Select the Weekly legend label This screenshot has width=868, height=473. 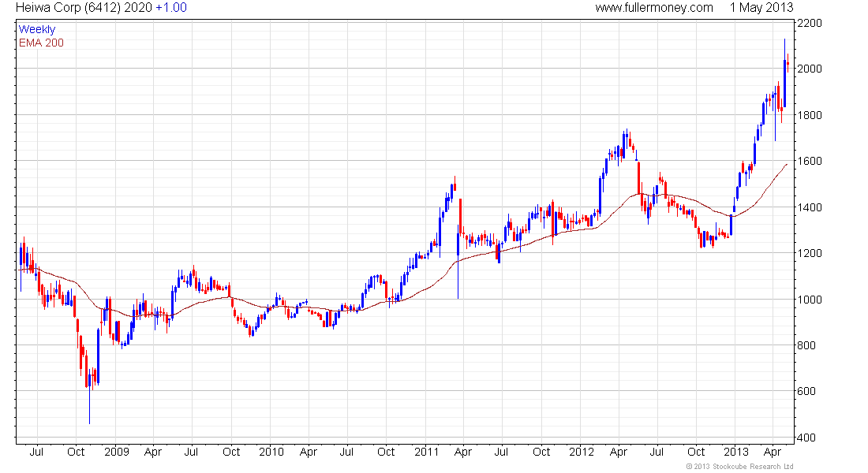pyautogui.click(x=37, y=29)
